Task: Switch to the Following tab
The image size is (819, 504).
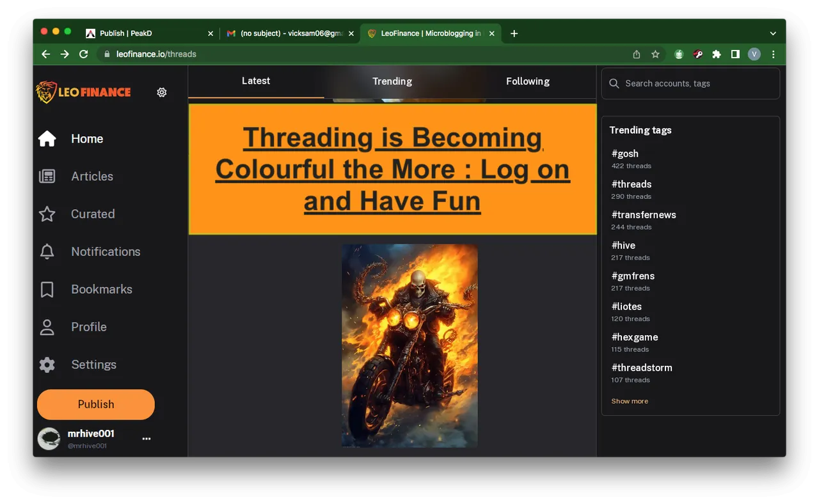Action: click(x=528, y=81)
